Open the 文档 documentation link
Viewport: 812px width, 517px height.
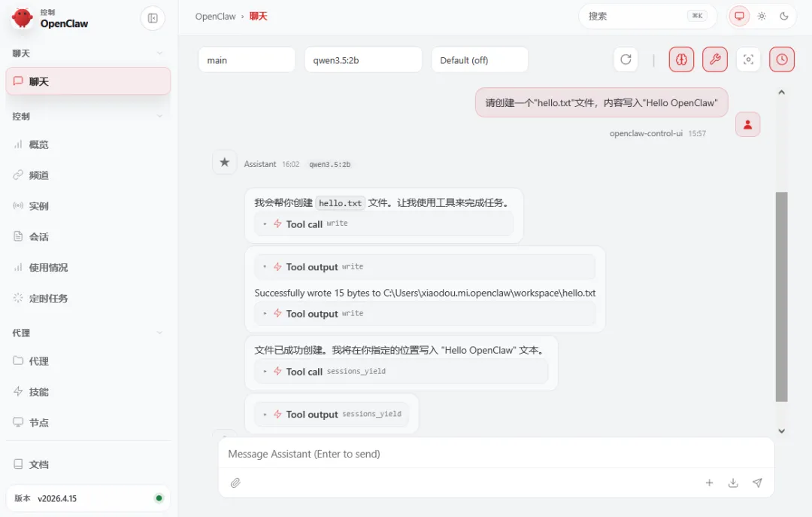point(88,464)
